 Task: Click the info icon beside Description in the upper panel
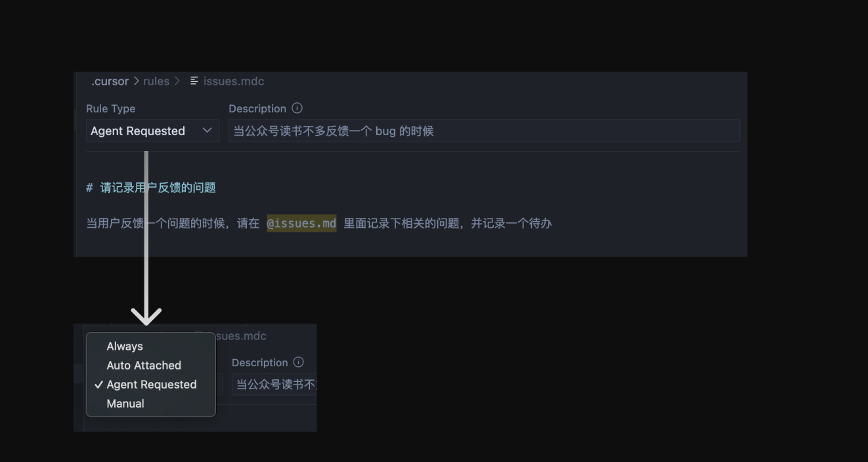pos(297,108)
